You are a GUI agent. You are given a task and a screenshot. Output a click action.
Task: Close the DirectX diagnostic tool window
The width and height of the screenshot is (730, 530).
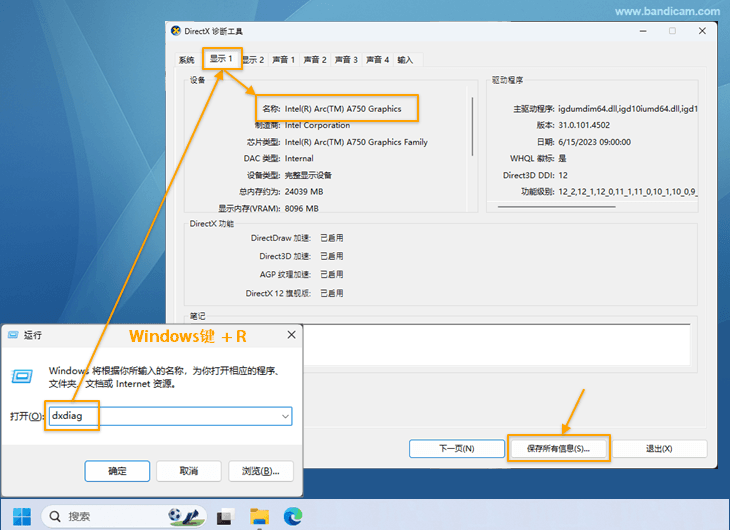coord(702,31)
